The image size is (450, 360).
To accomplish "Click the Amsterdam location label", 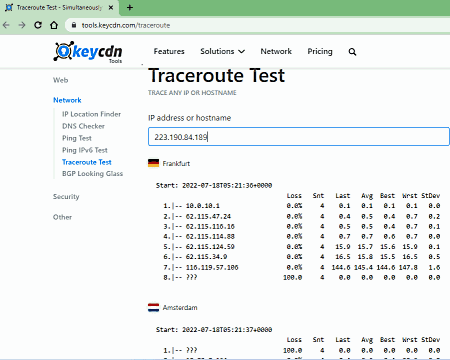I will coord(180,308).
